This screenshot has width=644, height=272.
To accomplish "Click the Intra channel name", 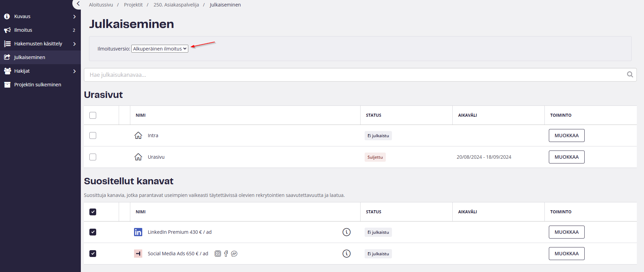I will (x=153, y=135).
